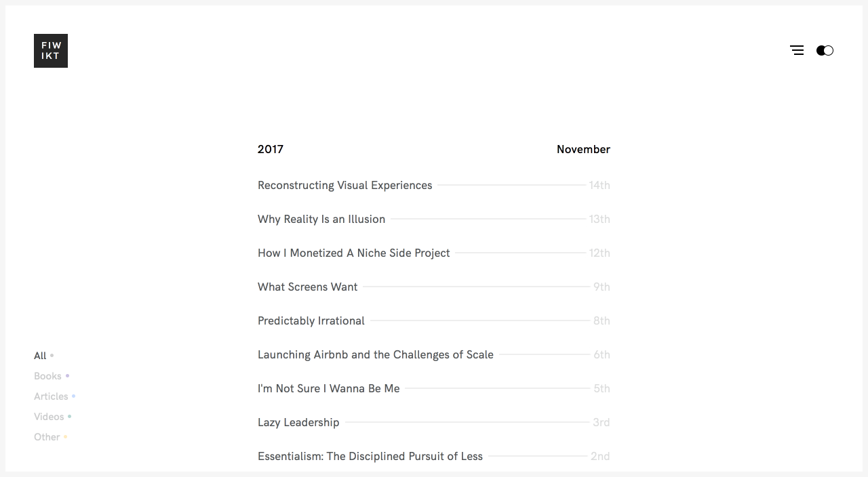The height and width of the screenshot is (477, 868).
Task: Open Predictably Irrational entry
Action: [311, 320]
